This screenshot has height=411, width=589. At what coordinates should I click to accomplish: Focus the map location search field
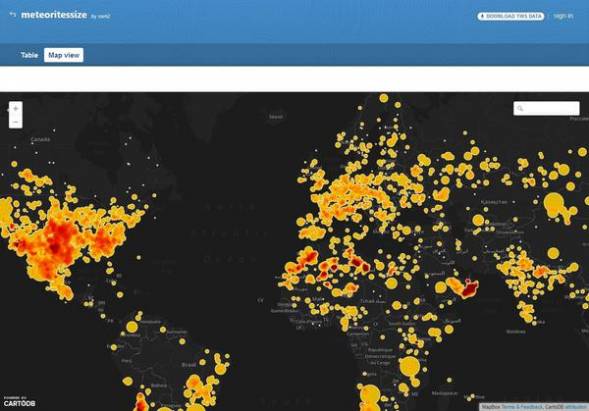click(546, 109)
